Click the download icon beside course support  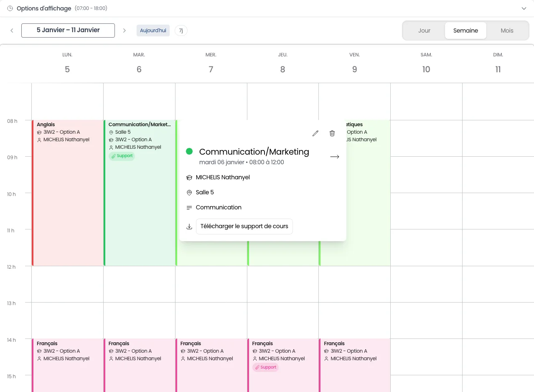pos(189,227)
